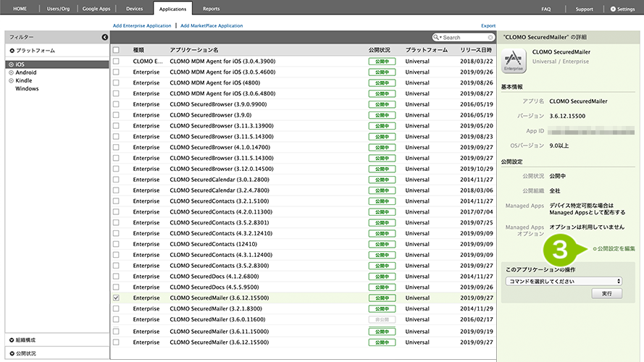Click the 公開中 badge for SecuredDocs (4.5.5.9500)

tap(382, 287)
